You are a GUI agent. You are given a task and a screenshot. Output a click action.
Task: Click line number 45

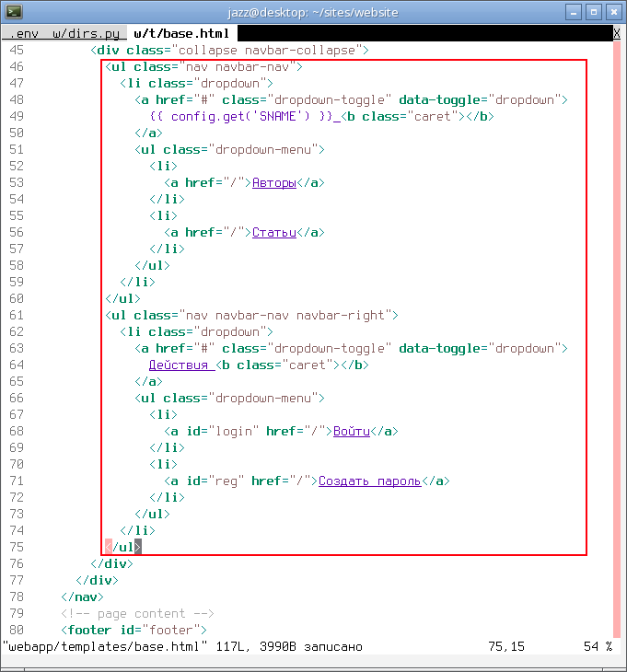pos(17,50)
